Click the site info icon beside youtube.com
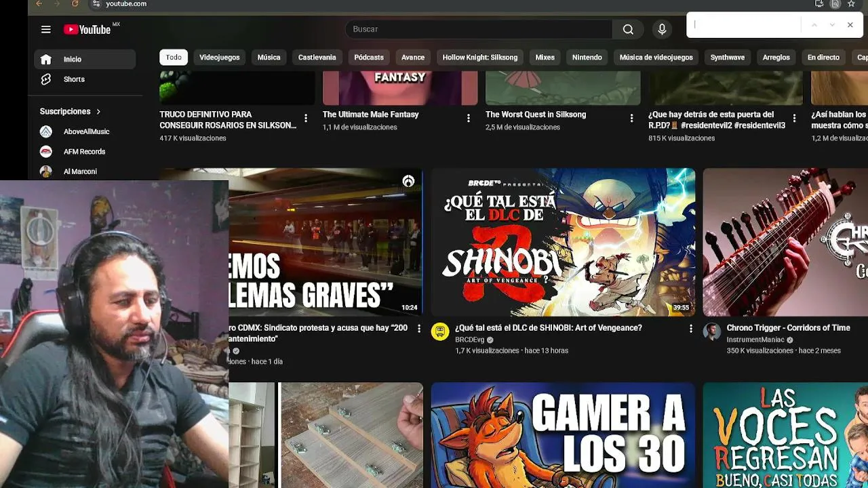The height and width of the screenshot is (488, 868). [96, 4]
